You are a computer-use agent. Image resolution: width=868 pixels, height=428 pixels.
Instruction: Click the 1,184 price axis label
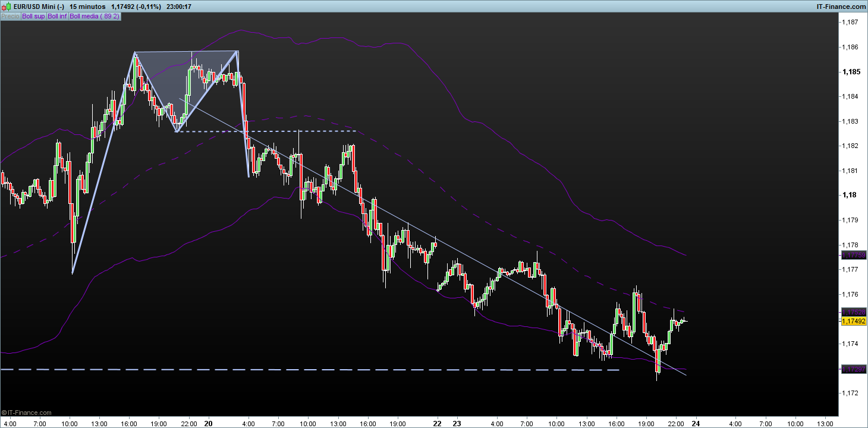point(850,96)
